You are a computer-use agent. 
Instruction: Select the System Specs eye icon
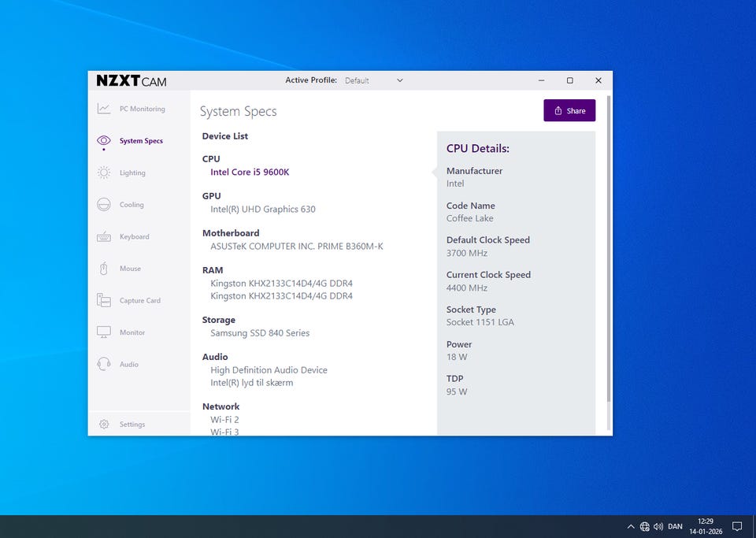[x=104, y=141]
